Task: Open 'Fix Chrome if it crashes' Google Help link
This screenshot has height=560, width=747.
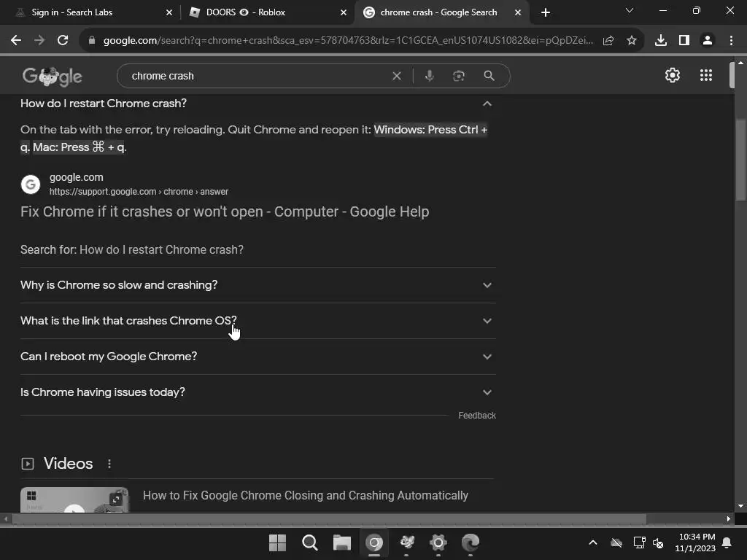Action: pyautogui.click(x=225, y=211)
